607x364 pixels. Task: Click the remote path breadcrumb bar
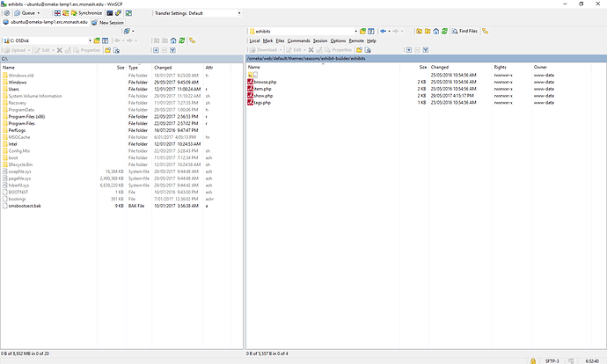(x=426, y=58)
